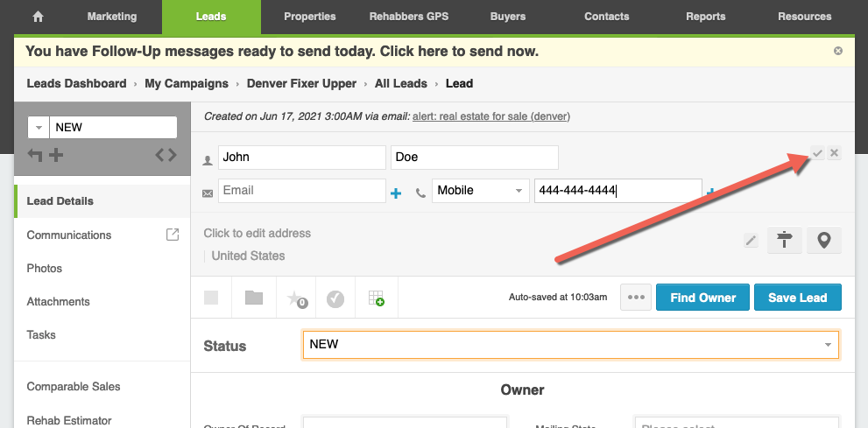This screenshot has width=868, height=428.
Task: Click the plus icon under status box
Action: pyautogui.click(x=56, y=155)
